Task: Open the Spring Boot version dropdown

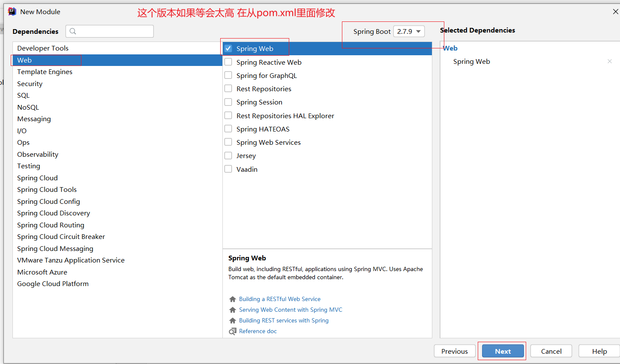Action: click(409, 31)
